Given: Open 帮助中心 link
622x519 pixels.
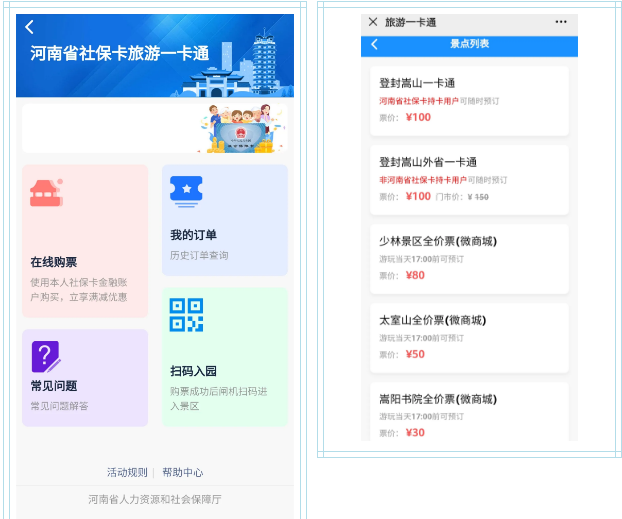Looking at the screenshot, I should click(x=182, y=472).
